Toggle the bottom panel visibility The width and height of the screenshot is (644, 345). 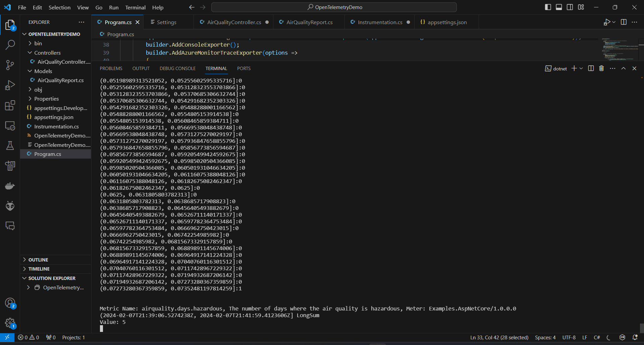pos(559,7)
